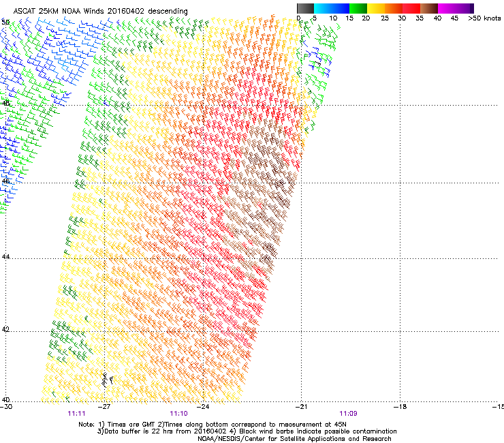504x443 pixels.
Task: Click the legend label "20"
Action: point(366,18)
